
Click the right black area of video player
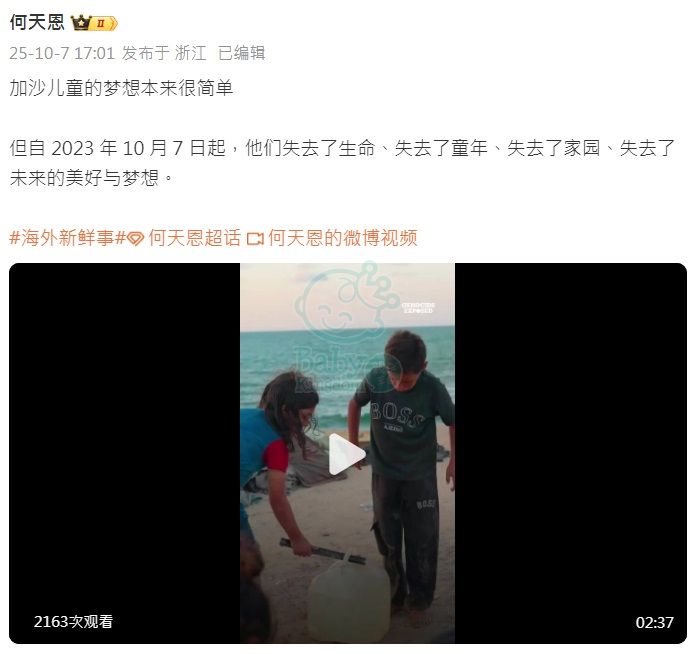click(571, 453)
